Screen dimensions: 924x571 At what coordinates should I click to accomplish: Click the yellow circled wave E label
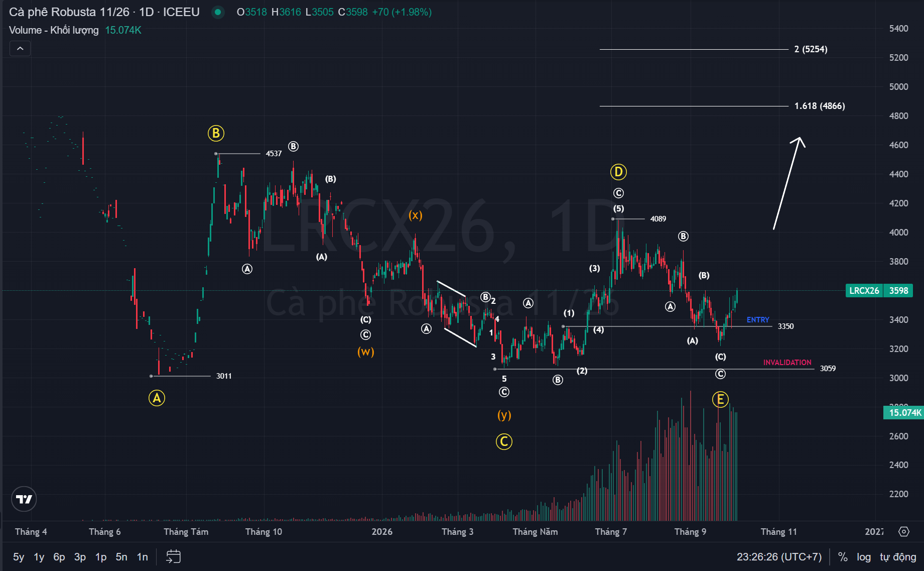720,400
